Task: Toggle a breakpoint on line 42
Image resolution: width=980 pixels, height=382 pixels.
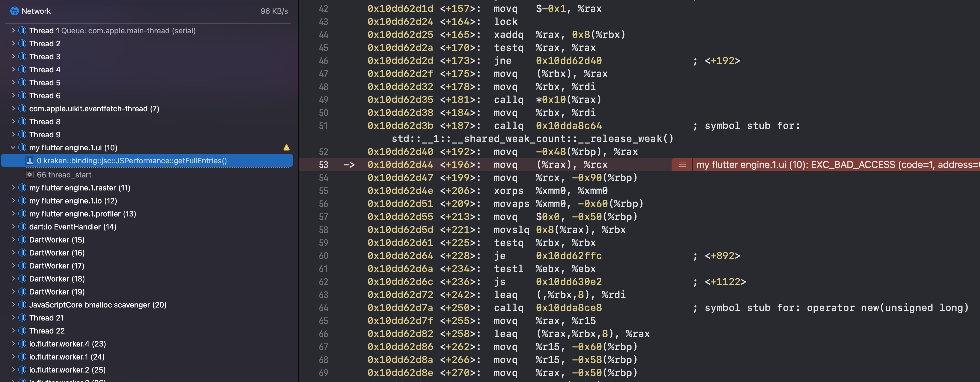Action: point(324,8)
